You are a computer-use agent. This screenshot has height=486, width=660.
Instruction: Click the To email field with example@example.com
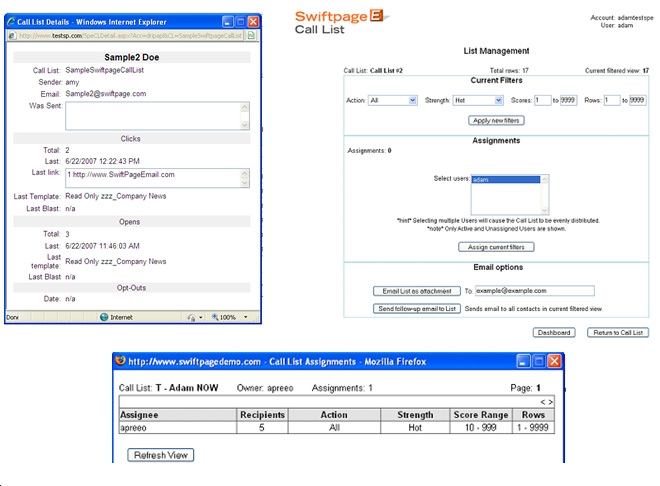pos(535,291)
